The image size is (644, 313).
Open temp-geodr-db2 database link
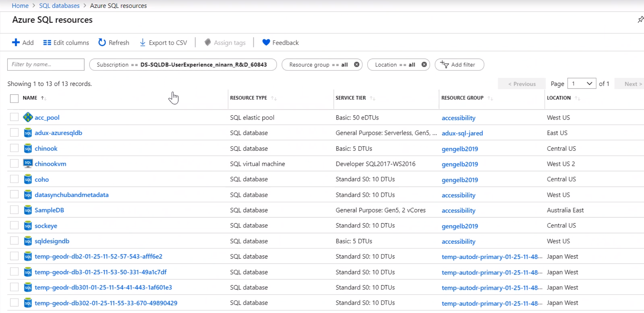point(98,256)
